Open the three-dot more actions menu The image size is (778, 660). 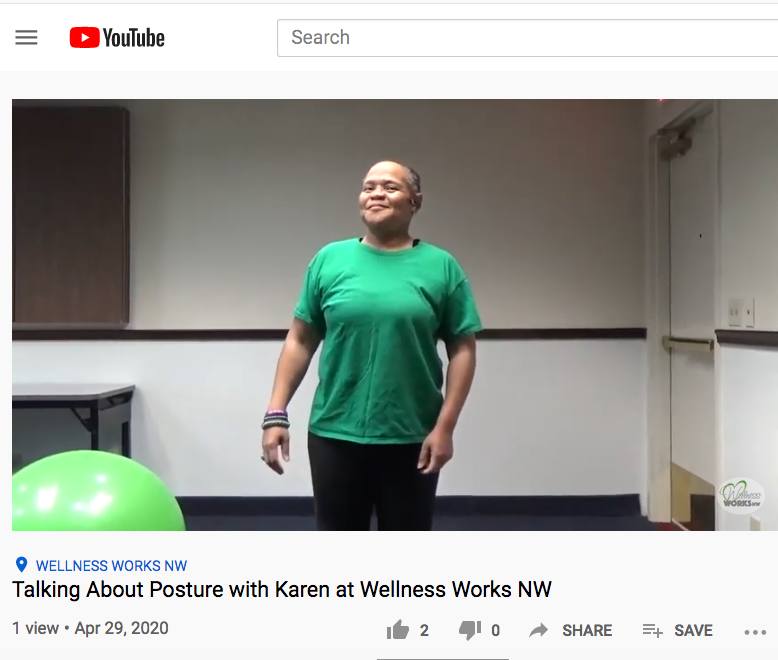(x=755, y=632)
